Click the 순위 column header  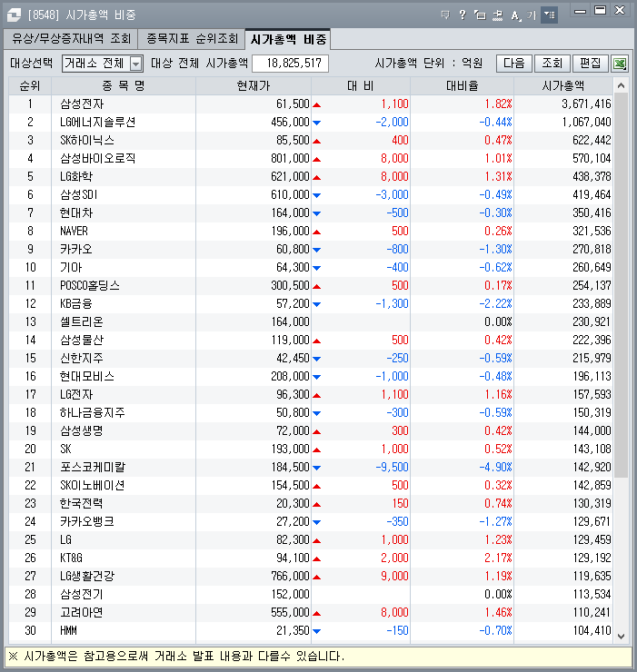click(x=30, y=86)
